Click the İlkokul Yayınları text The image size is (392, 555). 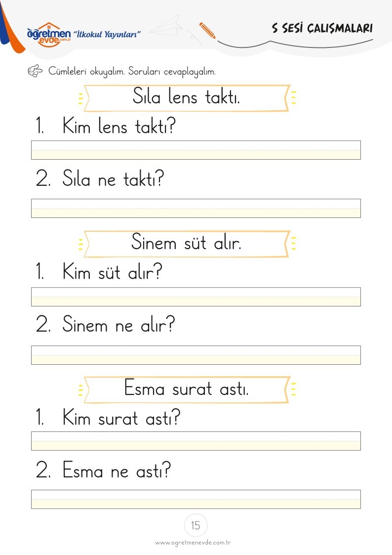[x=107, y=34]
